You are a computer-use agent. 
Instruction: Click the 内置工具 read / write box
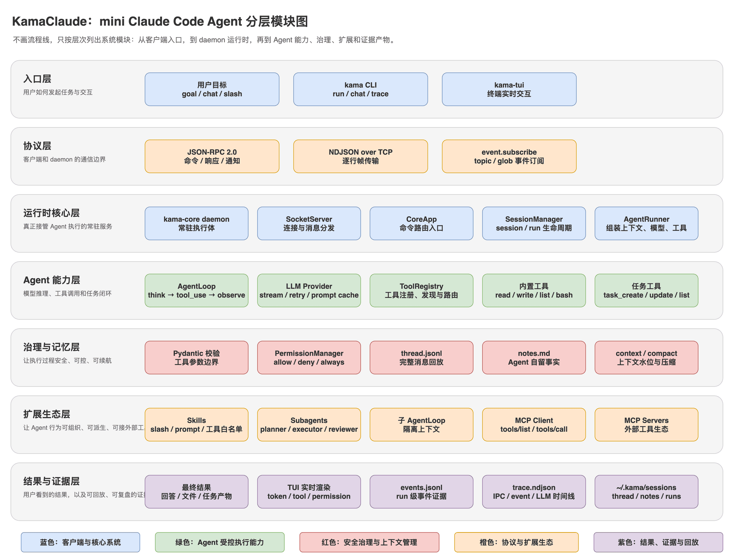click(x=534, y=290)
